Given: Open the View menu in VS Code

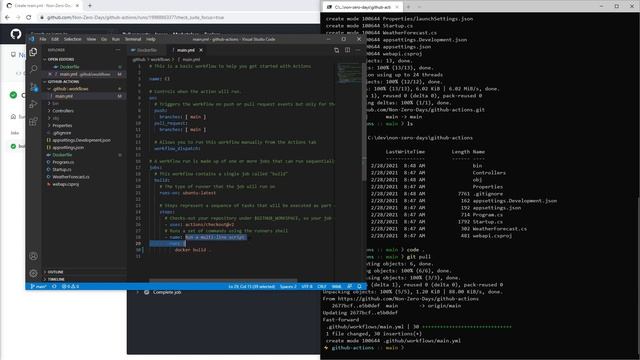Looking at the screenshot, I should pos(91,39).
